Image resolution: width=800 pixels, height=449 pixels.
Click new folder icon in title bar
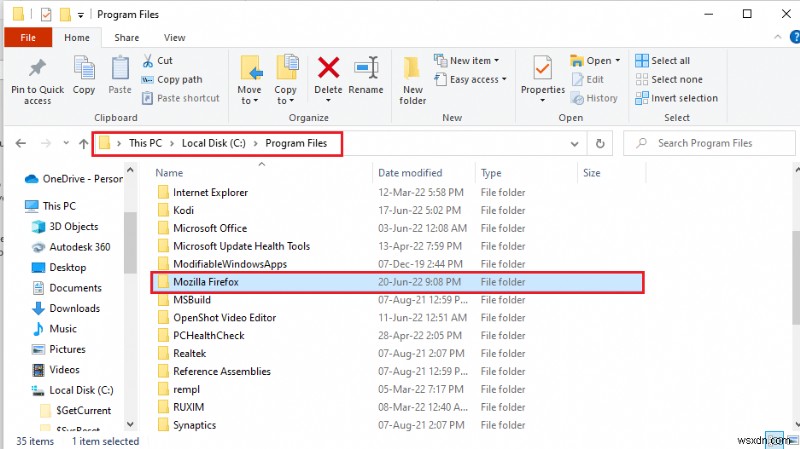coord(65,14)
